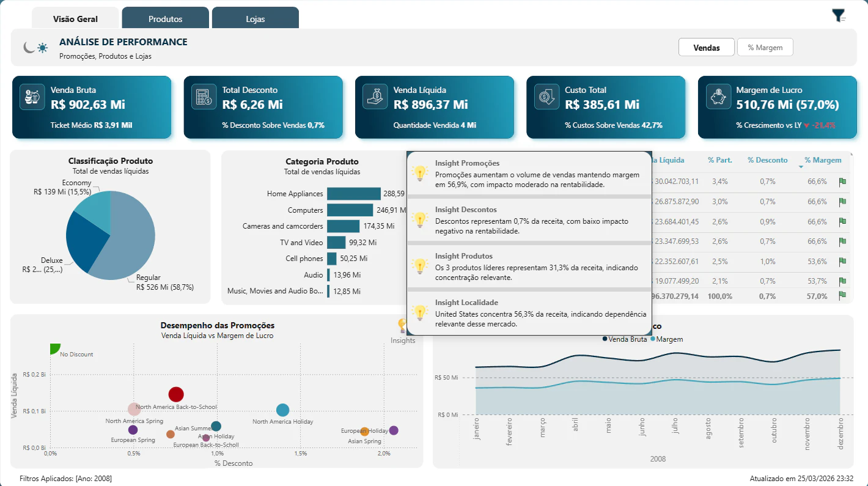Click the 'R$ 6,26 Mi' value
Screen dimensions: 868x486
click(x=252, y=105)
